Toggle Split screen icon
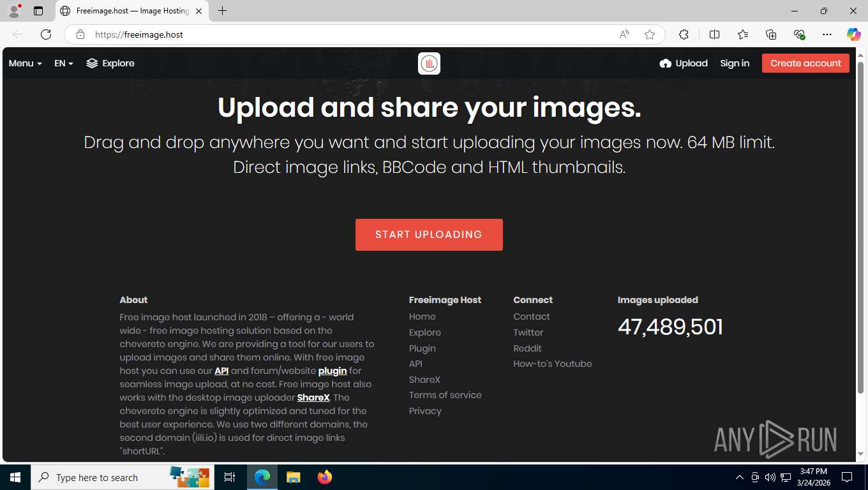Viewport: 868px width, 490px height. pyautogui.click(x=714, y=34)
